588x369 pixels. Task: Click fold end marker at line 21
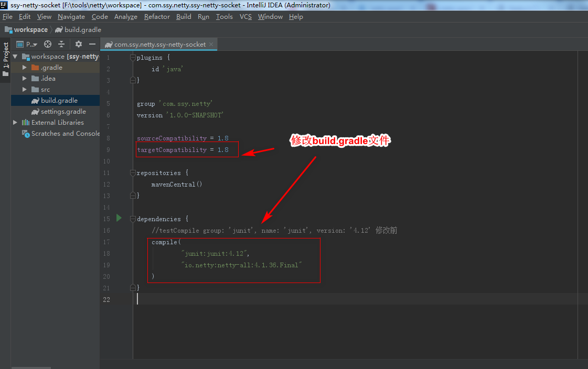click(x=133, y=288)
